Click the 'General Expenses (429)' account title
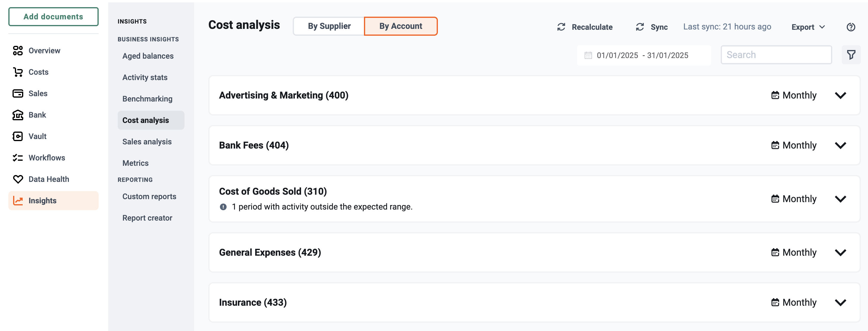 click(x=270, y=252)
